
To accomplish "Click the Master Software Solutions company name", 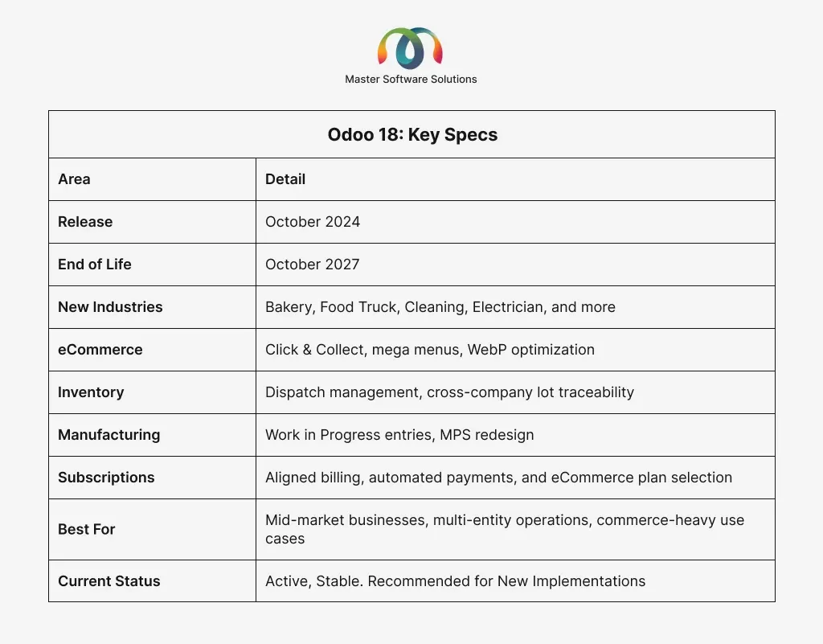I will [411, 80].
